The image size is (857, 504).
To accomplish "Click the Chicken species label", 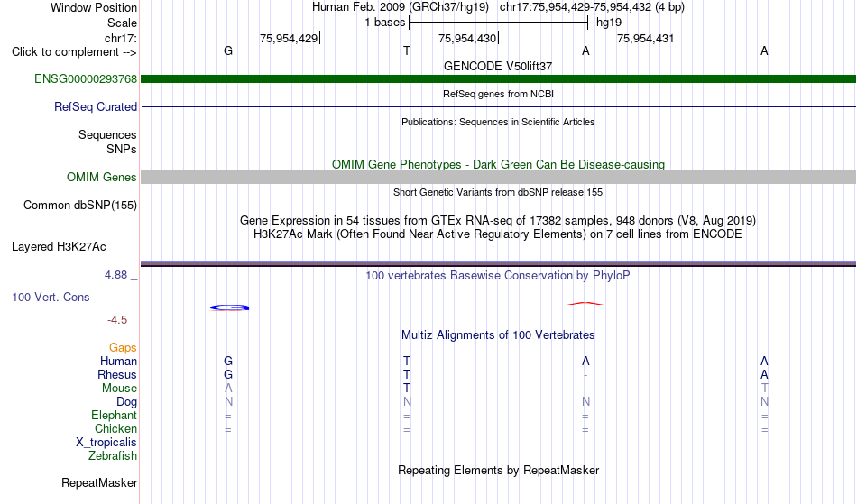I will (115, 429).
